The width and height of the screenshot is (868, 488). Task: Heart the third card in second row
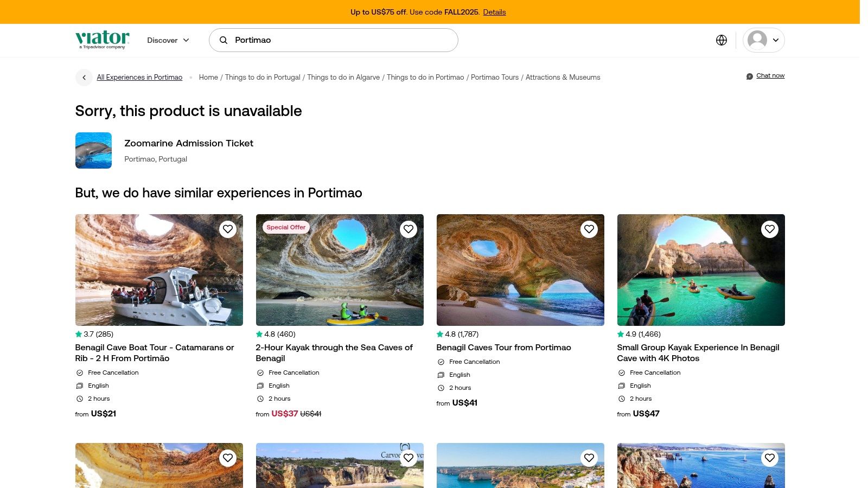click(x=589, y=458)
